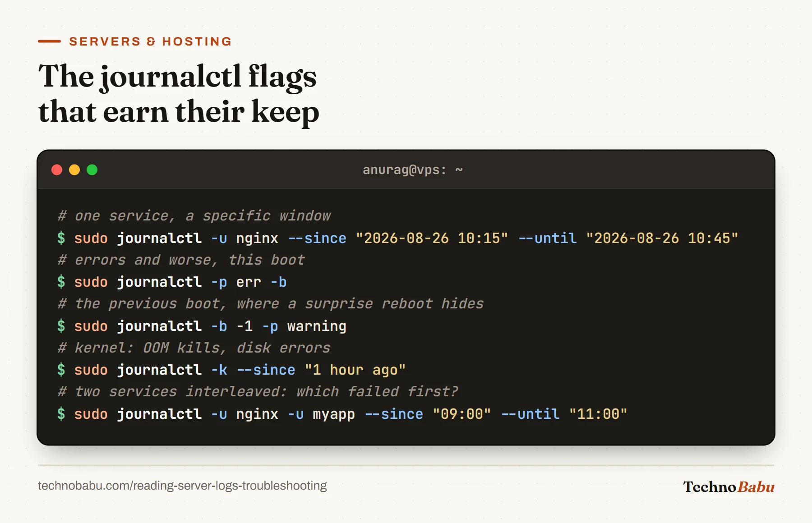Click the date string "2026-08-26 10:15"
Screen dimensions: 812x523
coord(432,238)
